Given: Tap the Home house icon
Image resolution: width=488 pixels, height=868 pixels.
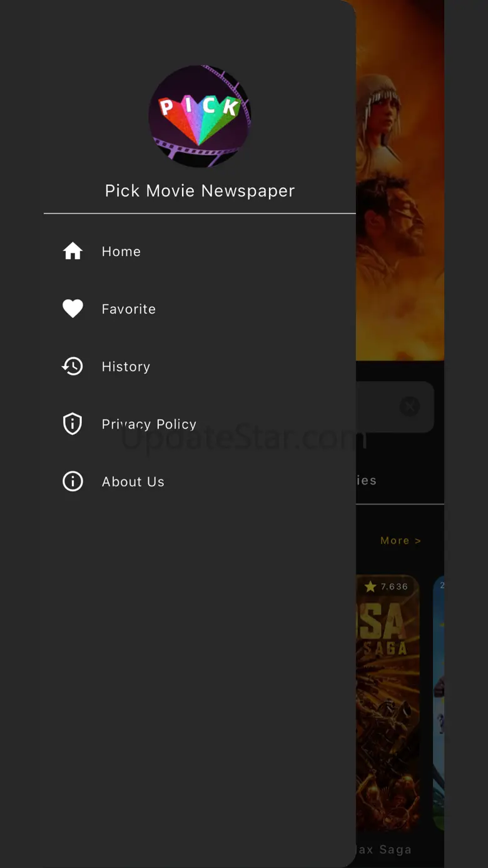Looking at the screenshot, I should point(73,251).
